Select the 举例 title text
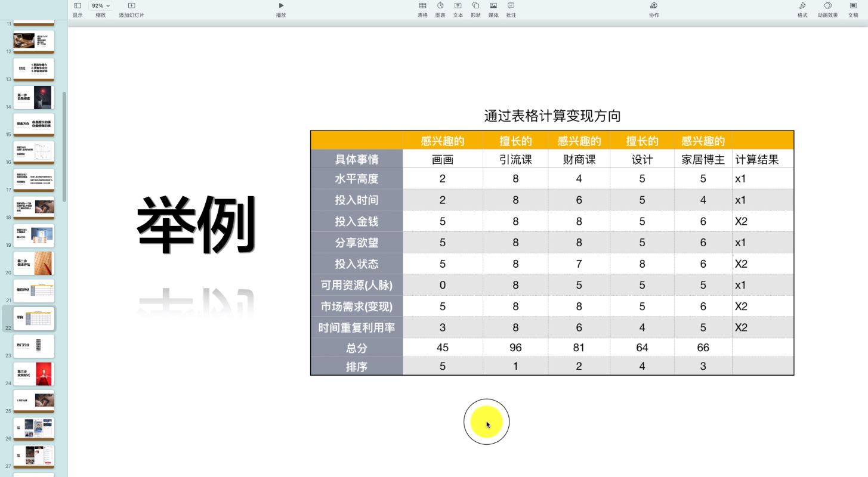 click(196, 225)
